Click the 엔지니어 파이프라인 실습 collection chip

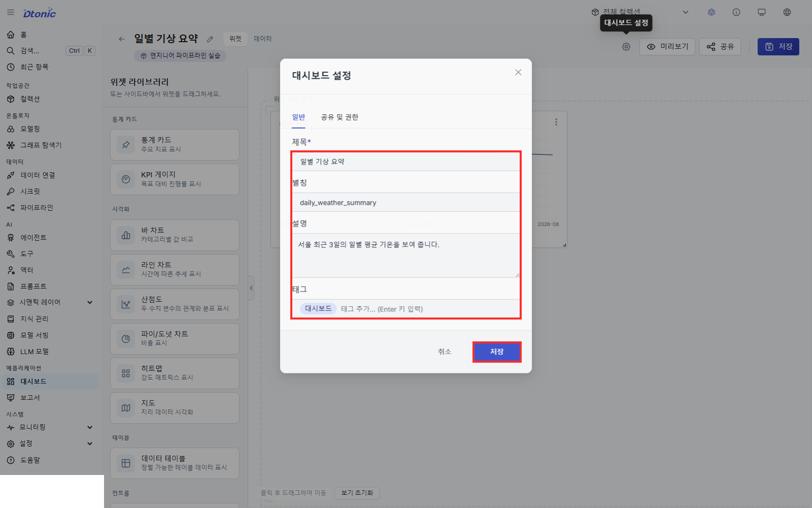coord(180,56)
